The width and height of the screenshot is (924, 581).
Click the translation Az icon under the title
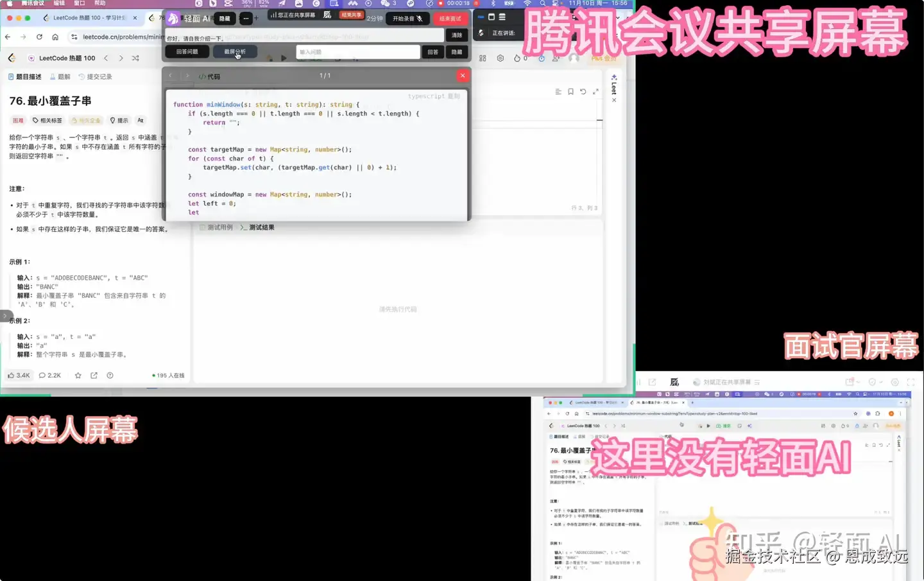coord(141,120)
